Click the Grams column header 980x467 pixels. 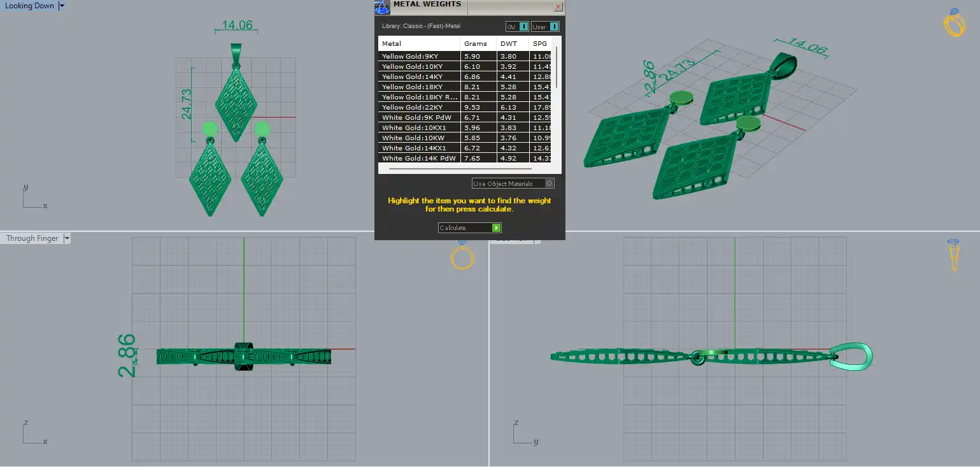pyautogui.click(x=478, y=44)
